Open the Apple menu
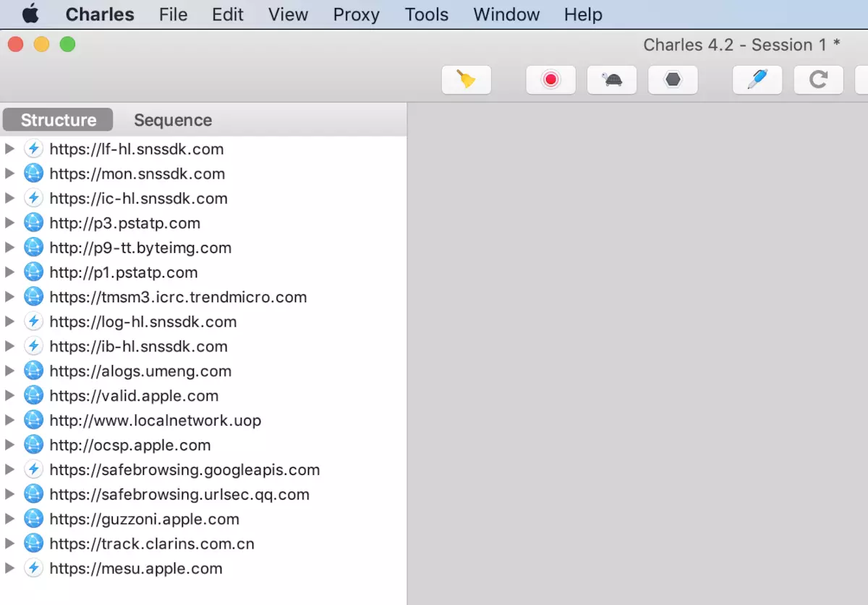 [x=30, y=14]
